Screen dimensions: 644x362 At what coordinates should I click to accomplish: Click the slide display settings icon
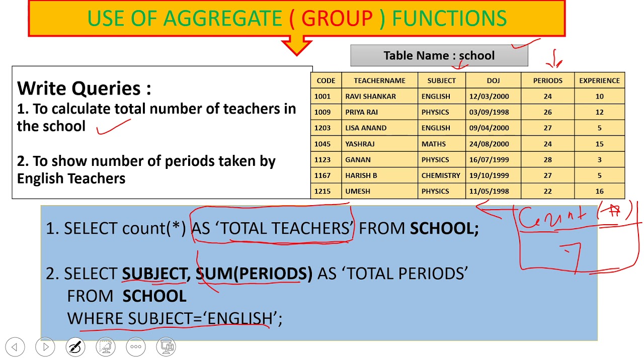coord(106,347)
